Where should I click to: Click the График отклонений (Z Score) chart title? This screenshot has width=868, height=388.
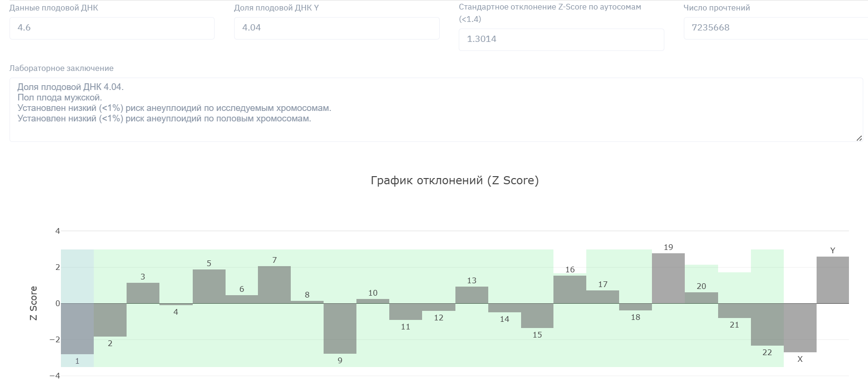tap(454, 180)
